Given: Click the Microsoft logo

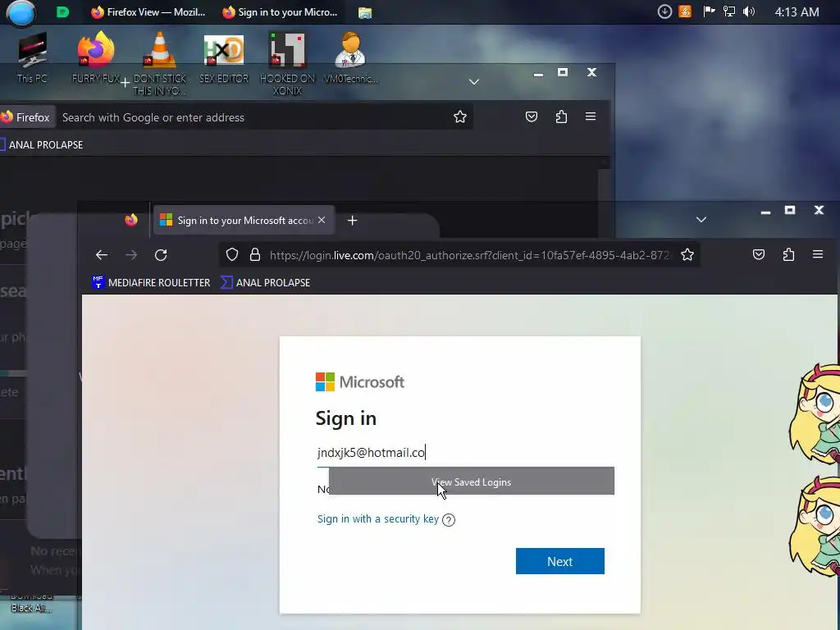Looking at the screenshot, I should pyautogui.click(x=359, y=382).
